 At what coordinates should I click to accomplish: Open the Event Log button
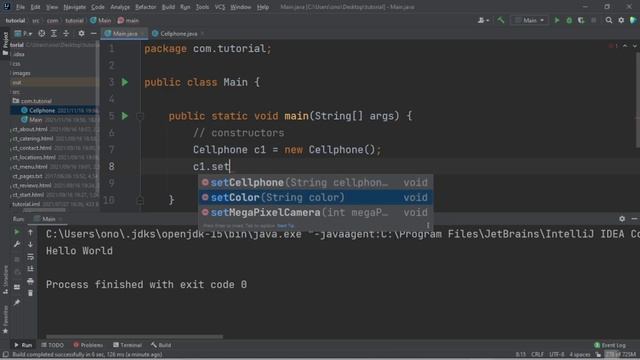tap(610, 345)
